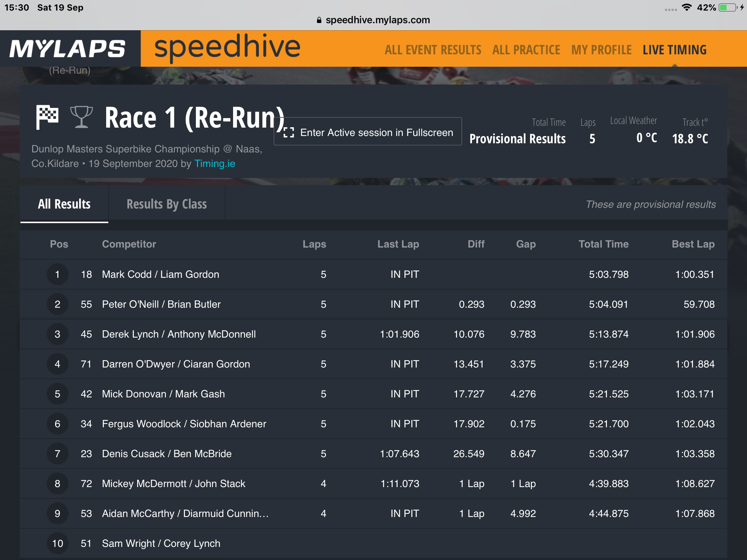Click the checkered flag icon
This screenshot has width=747, height=560.
[47, 117]
